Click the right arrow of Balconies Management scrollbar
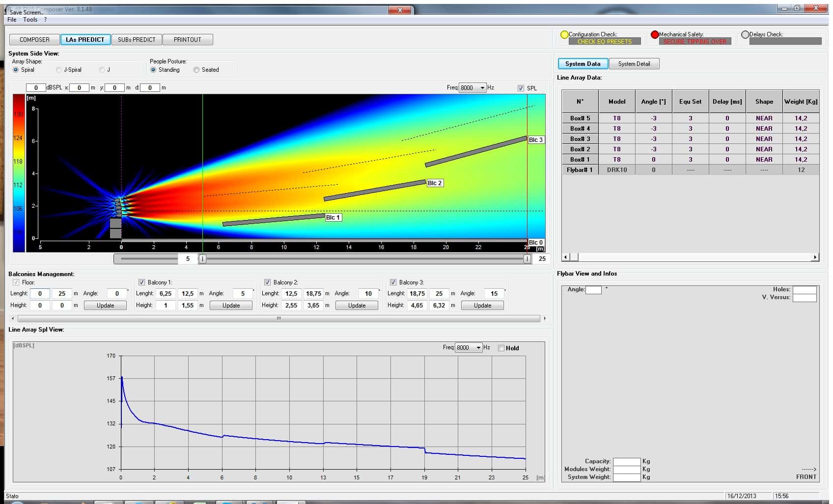The height and width of the screenshot is (504, 833). pos(544,318)
